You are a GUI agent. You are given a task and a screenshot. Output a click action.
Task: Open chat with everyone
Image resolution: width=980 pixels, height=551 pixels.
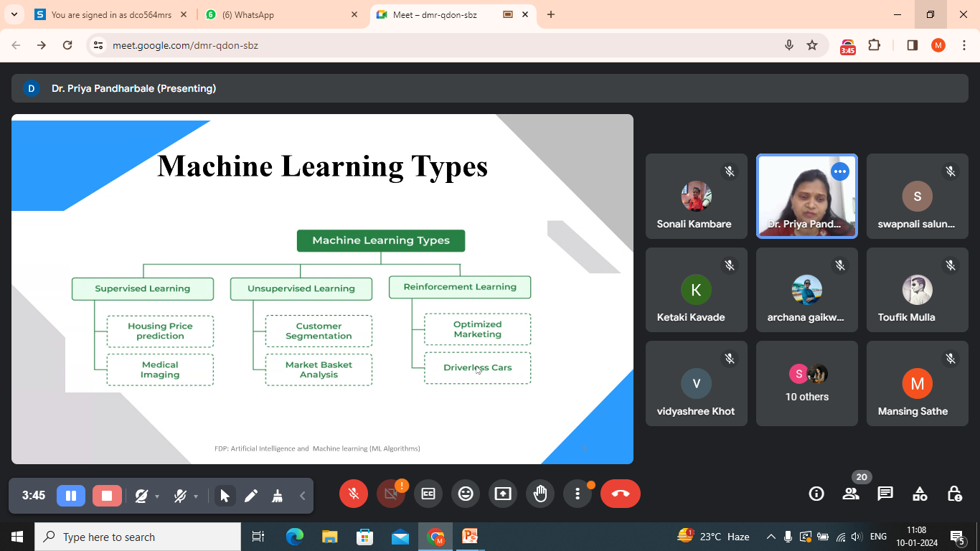[885, 494]
